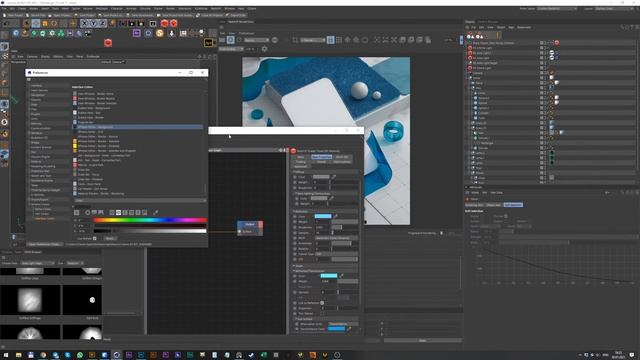640x360 pixels.
Task: Start render with highlighted RenderView play button
Action: click(231, 40)
